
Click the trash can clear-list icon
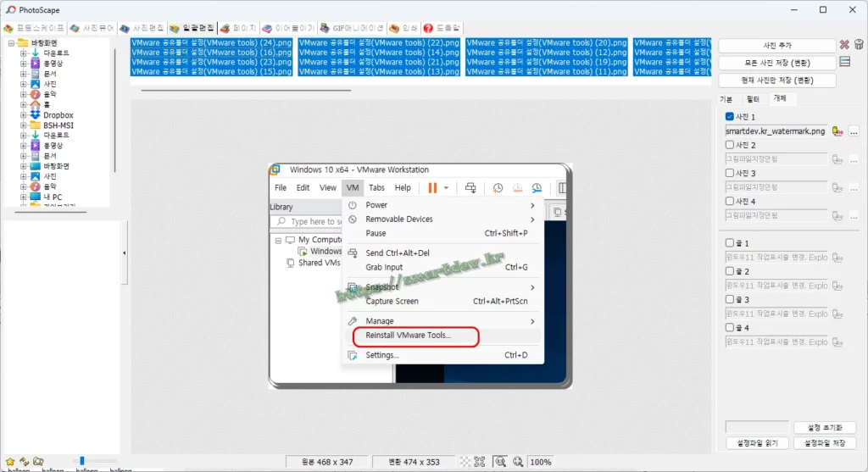859,45
